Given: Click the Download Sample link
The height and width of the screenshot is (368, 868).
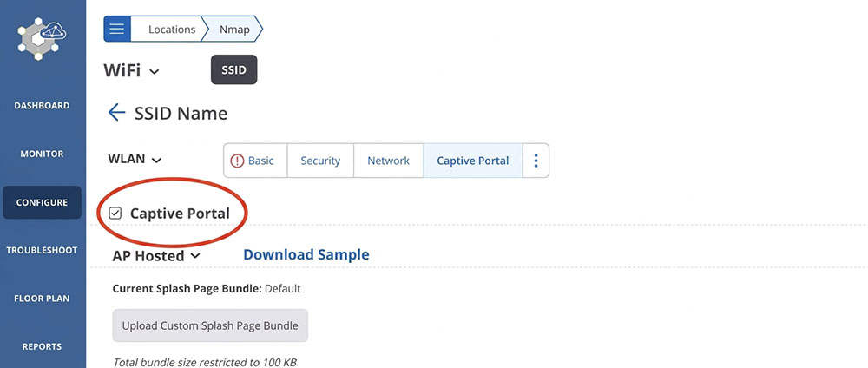Looking at the screenshot, I should tap(306, 254).
